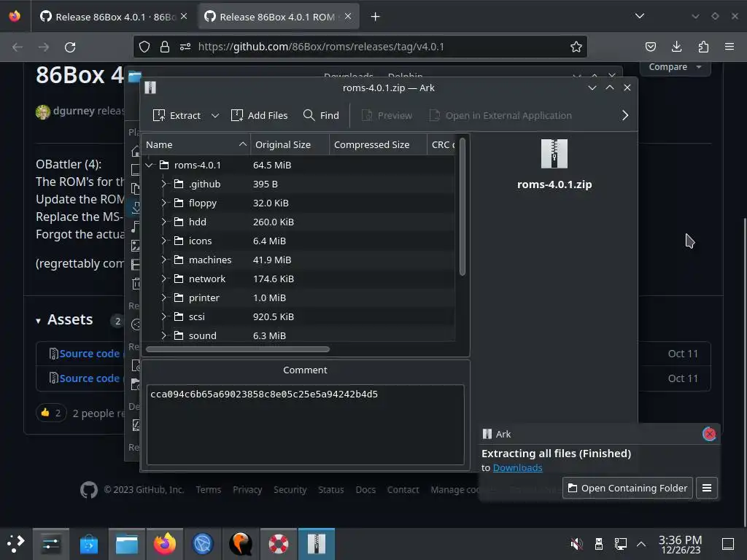Expand the .github folder
The height and width of the screenshot is (560, 747).
pyautogui.click(x=163, y=184)
